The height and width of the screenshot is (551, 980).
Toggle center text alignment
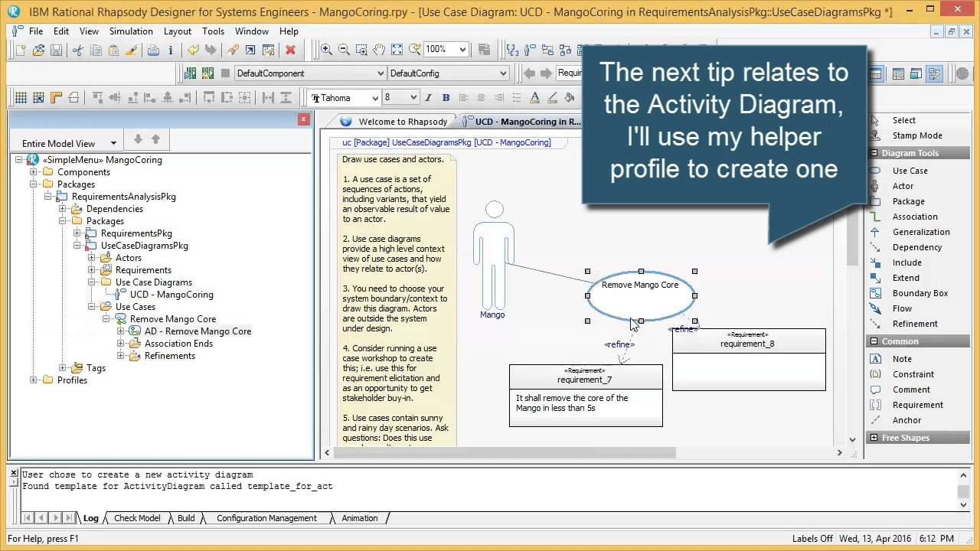tap(481, 98)
